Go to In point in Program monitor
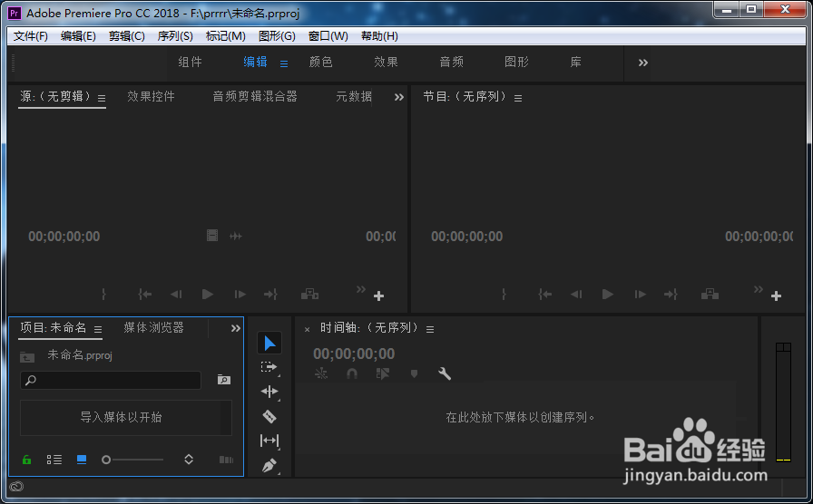813x504 pixels. point(545,295)
